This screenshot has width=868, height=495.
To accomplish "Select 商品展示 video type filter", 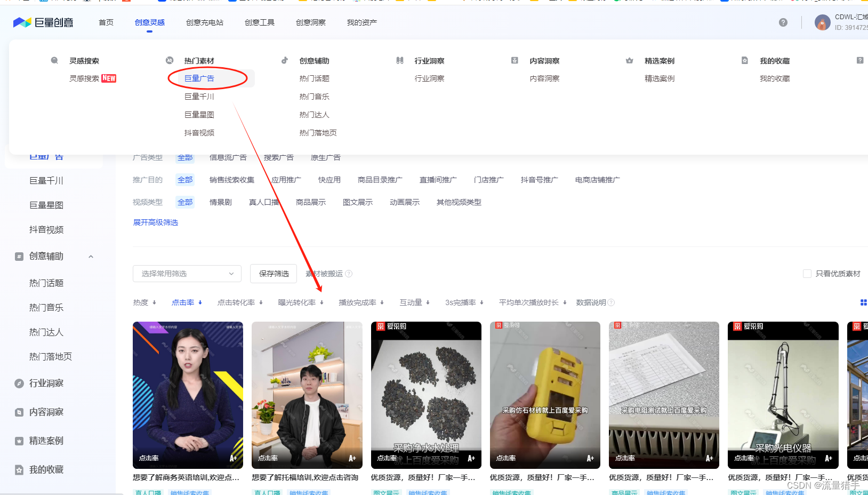I will point(311,202).
